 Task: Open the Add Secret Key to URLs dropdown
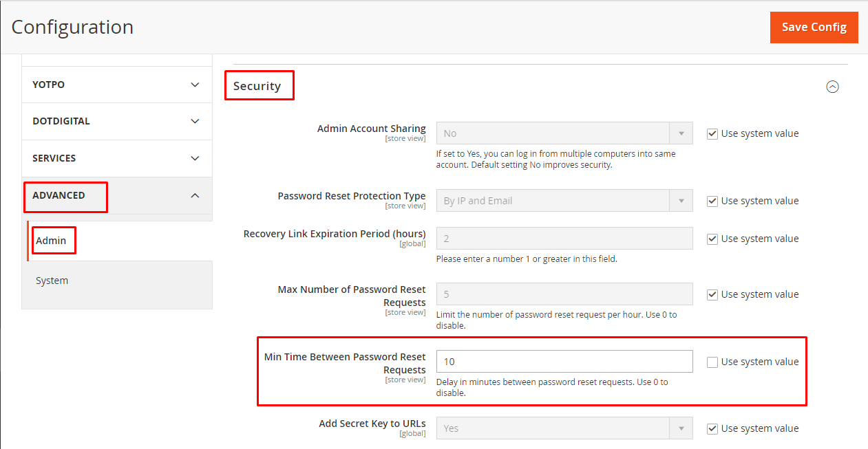tap(564, 428)
